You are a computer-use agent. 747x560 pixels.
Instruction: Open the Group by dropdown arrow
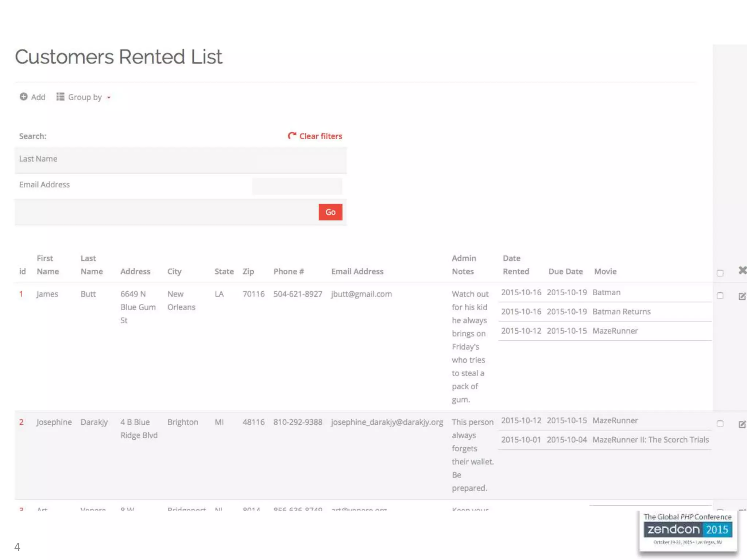(109, 97)
